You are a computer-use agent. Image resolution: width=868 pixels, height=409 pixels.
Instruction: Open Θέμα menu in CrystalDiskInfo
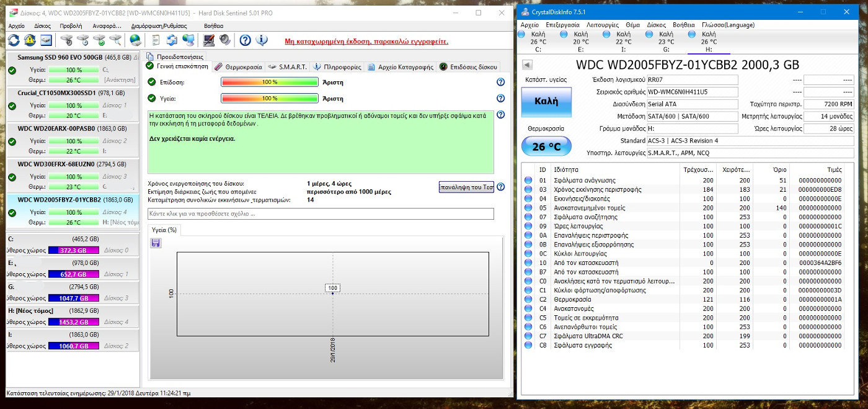[632, 25]
